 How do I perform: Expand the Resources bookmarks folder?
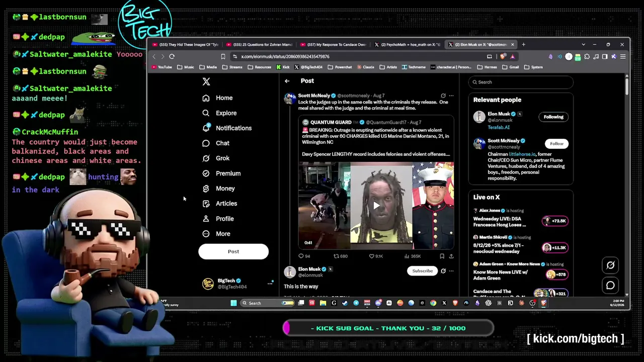(x=260, y=67)
